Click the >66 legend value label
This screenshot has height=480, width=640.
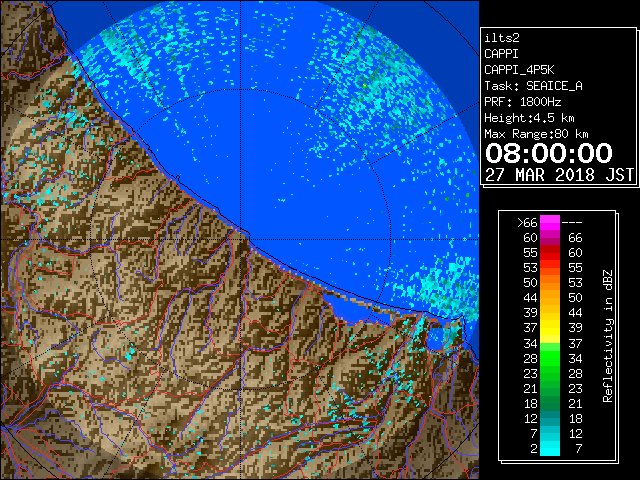pyautogui.click(x=527, y=223)
